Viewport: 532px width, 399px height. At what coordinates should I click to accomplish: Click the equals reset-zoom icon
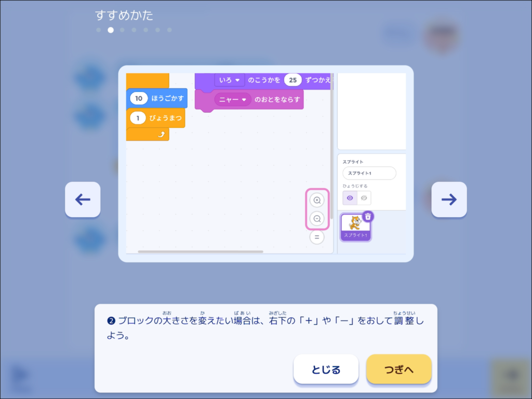pyautogui.click(x=317, y=237)
